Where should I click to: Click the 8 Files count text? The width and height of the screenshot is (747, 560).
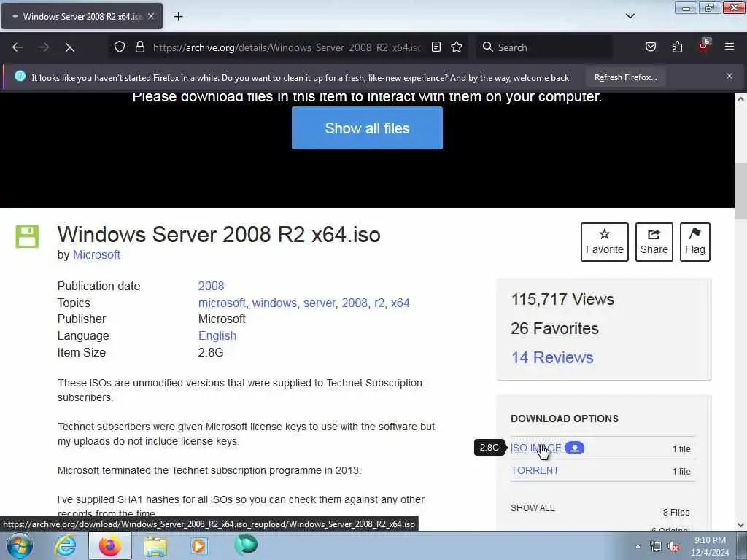[x=676, y=513]
